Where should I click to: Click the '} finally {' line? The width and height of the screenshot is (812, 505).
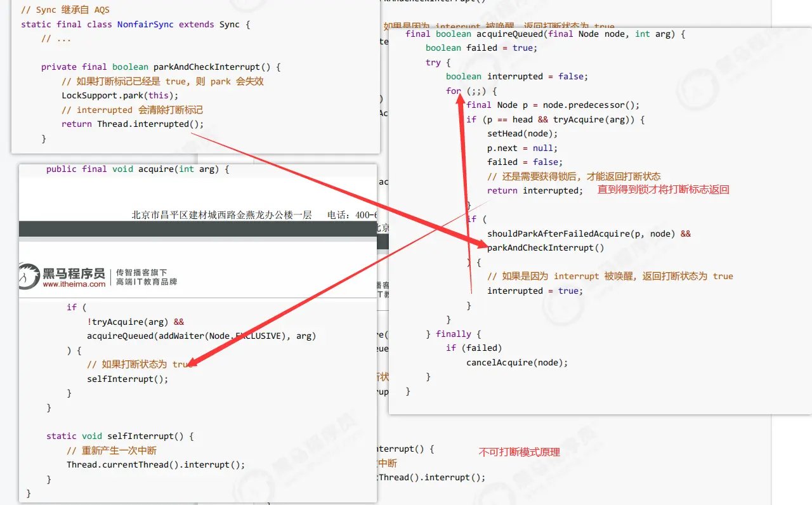click(x=454, y=334)
